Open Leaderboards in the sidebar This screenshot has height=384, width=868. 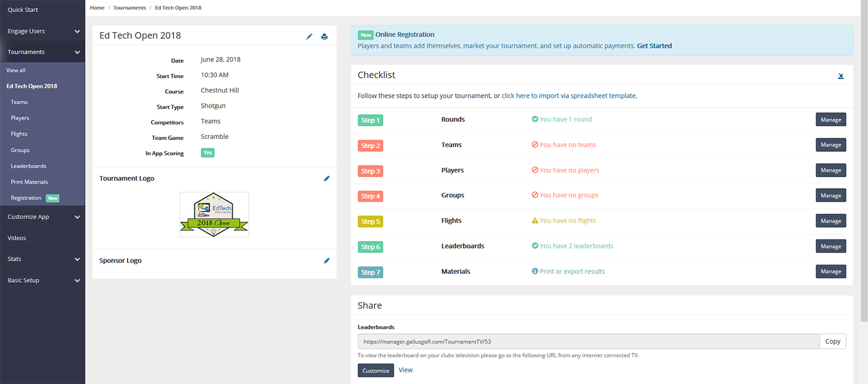pos(28,166)
